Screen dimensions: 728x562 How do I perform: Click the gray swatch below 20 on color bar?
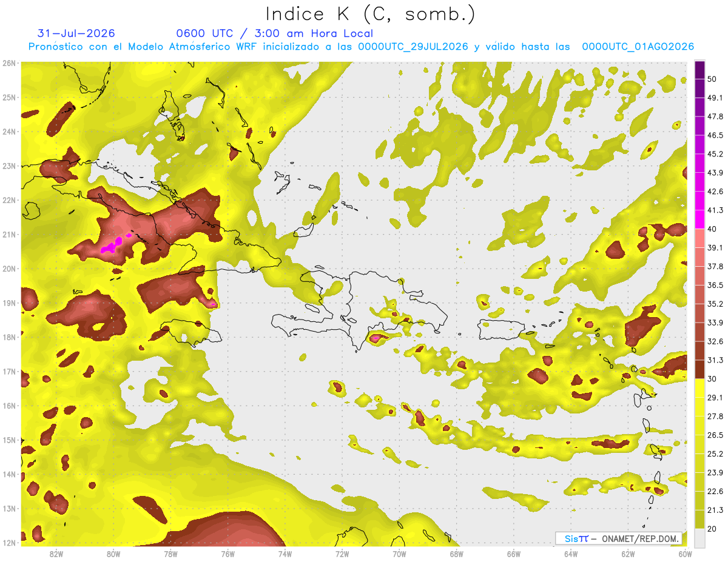click(x=699, y=538)
